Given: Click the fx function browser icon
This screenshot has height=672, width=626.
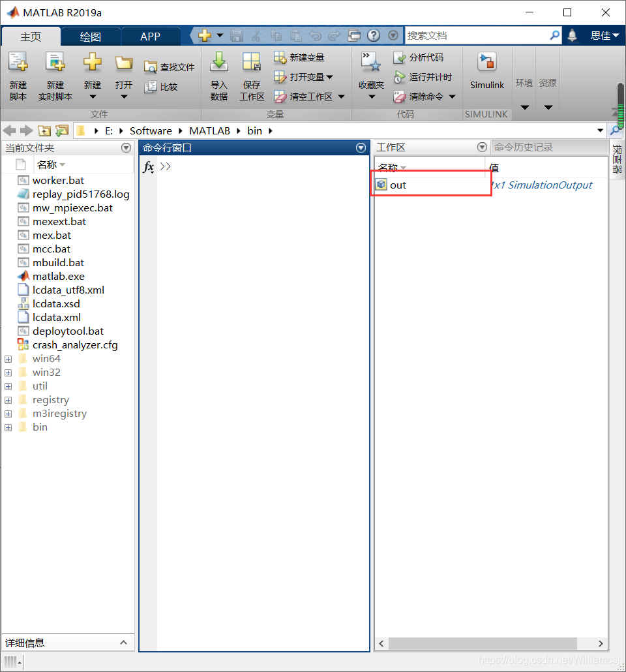Looking at the screenshot, I should pos(149,167).
